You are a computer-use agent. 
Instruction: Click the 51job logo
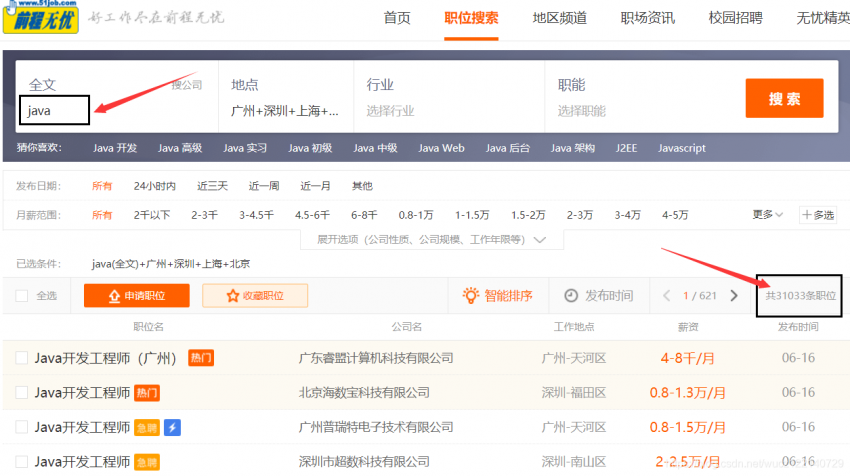click(x=38, y=18)
